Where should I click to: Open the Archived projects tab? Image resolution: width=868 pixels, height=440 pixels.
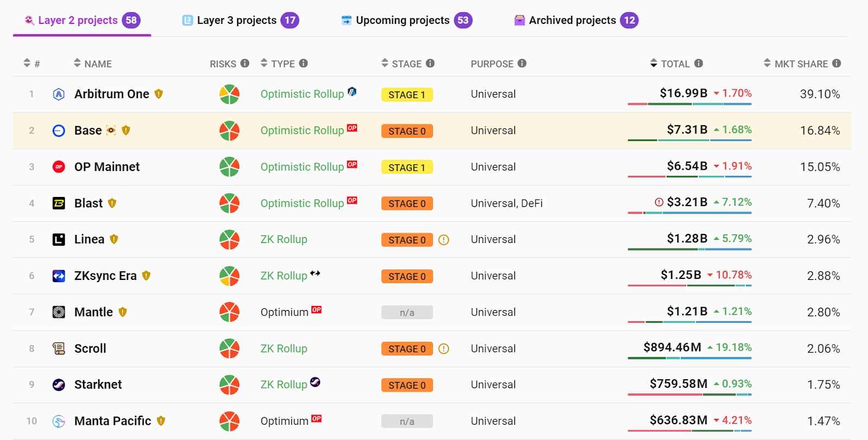point(576,21)
